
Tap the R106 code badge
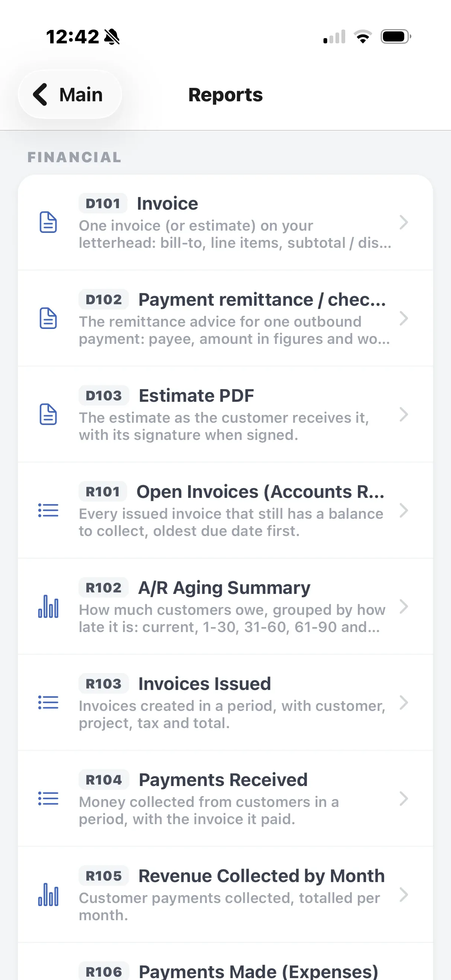click(x=104, y=972)
